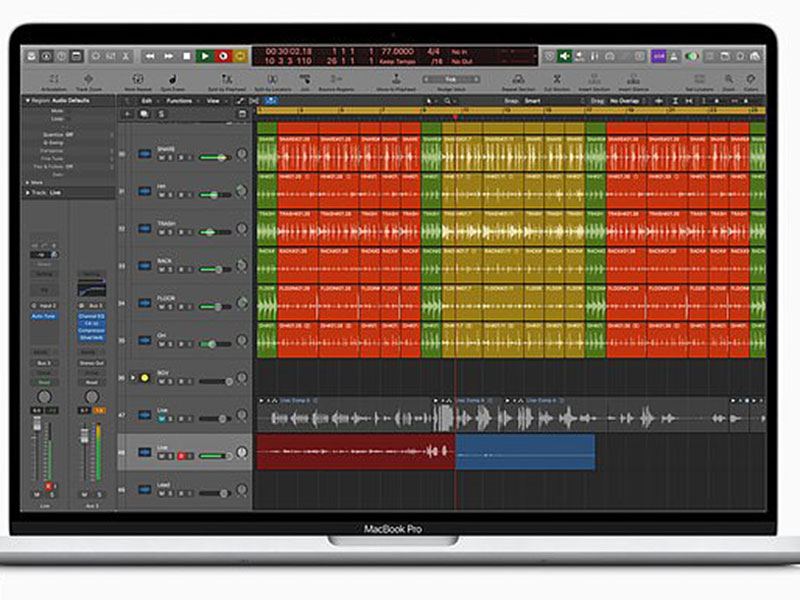Open the Library panel icon
The width and height of the screenshot is (800, 600).
(x=31, y=56)
